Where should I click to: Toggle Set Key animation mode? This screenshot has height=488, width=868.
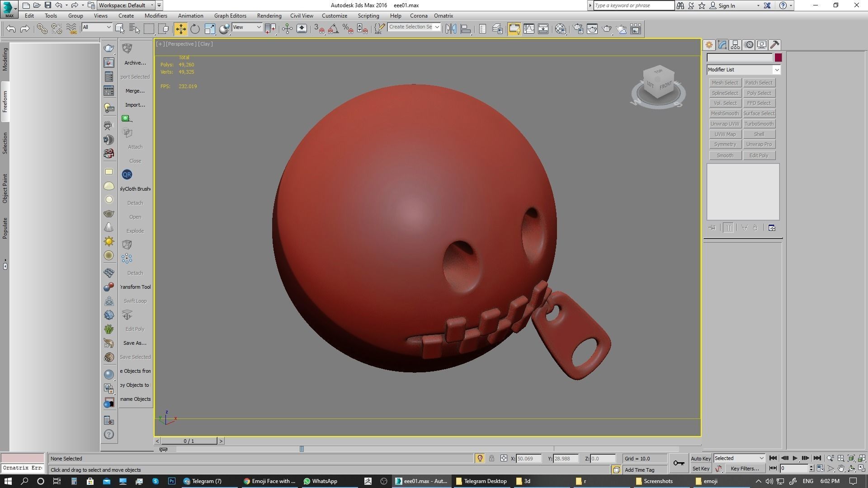[x=701, y=469]
